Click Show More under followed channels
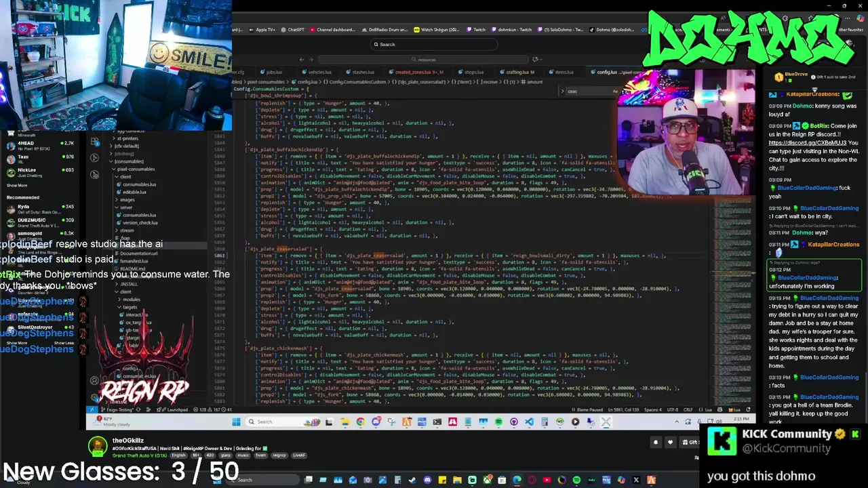The width and height of the screenshot is (868, 488). point(17,185)
